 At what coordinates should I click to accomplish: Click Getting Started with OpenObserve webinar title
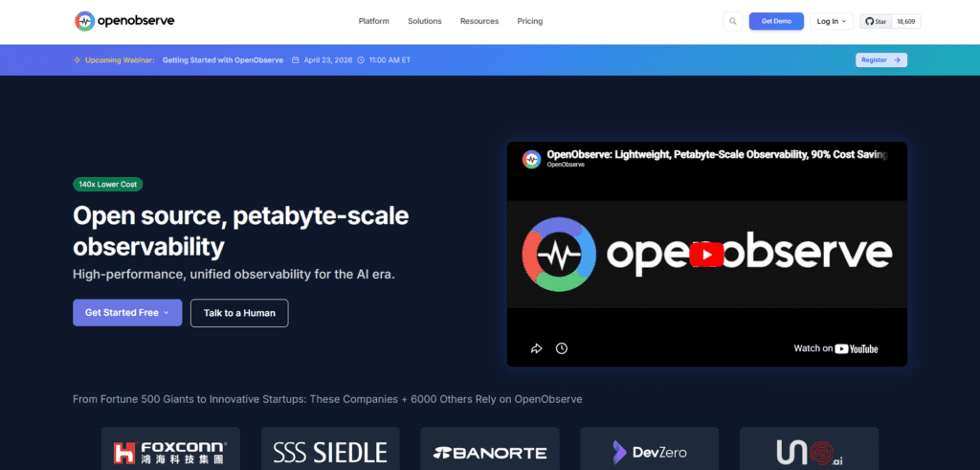222,60
